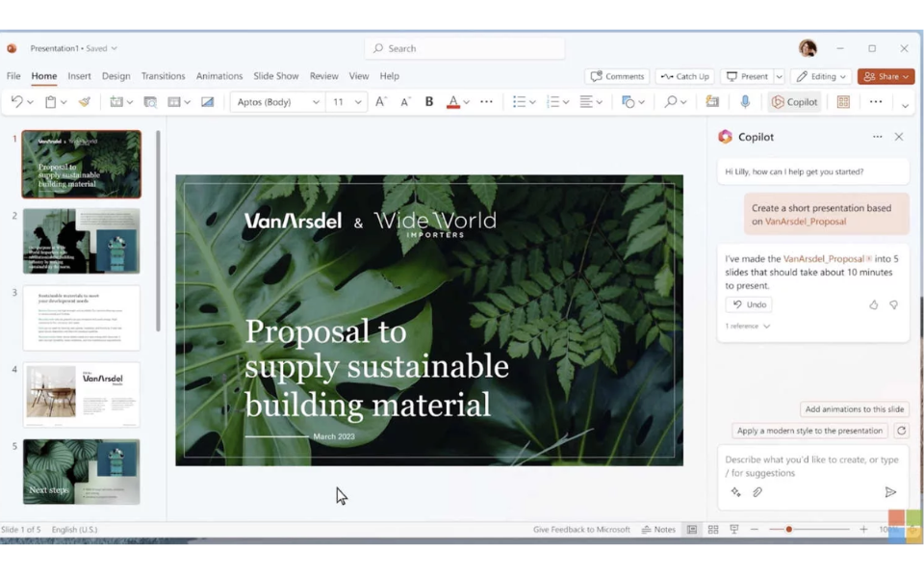Viewport: 924px width, 578px height.
Task: Decrease font size with small A
Action: coord(405,102)
